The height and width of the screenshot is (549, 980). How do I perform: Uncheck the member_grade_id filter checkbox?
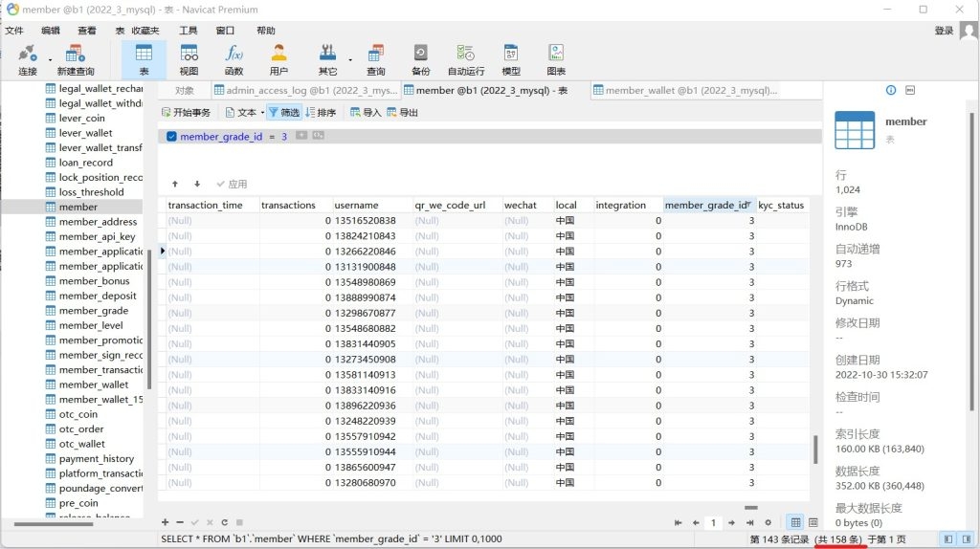pos(171,137)
